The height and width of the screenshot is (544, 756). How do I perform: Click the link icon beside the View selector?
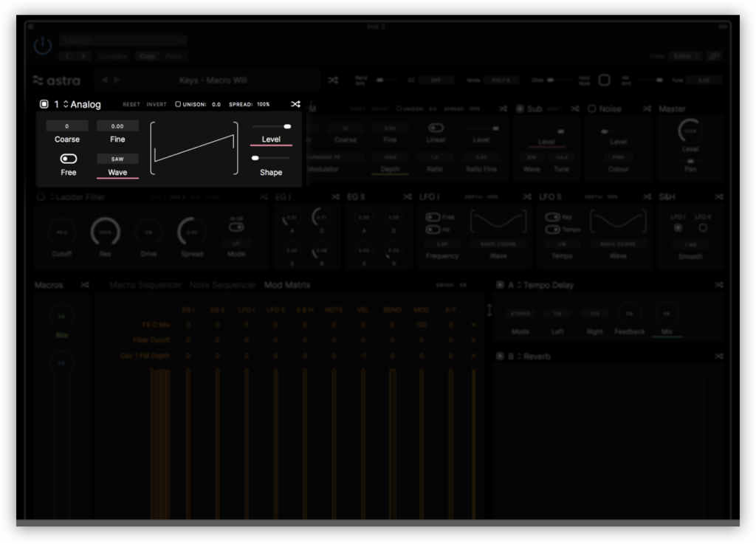(x=714, y=56)
